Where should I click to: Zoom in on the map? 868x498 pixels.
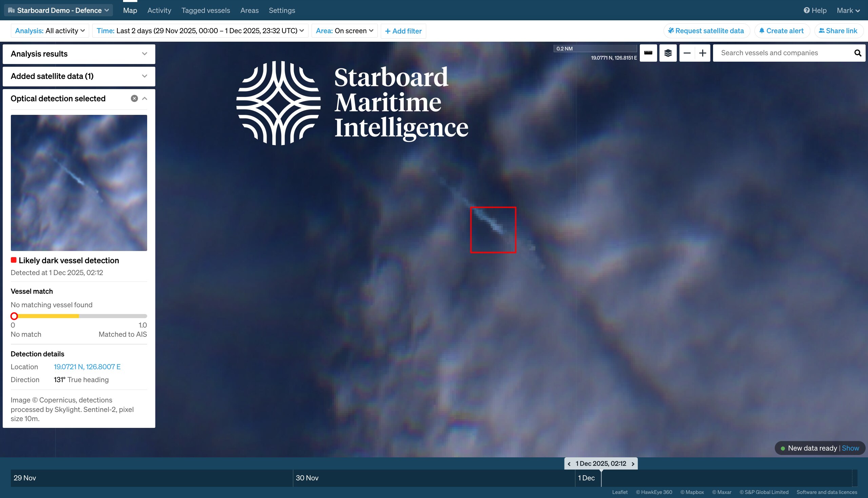click(x=703, y=53)
